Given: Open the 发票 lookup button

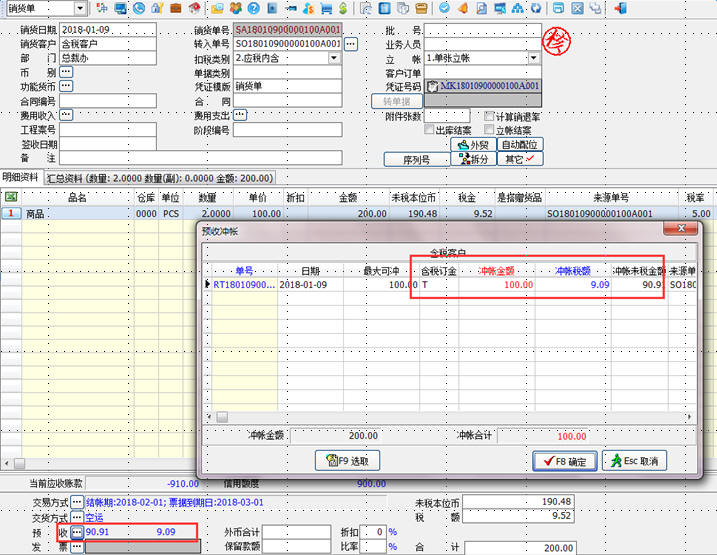Looking at the screenshot, I should tap(77, 547).
